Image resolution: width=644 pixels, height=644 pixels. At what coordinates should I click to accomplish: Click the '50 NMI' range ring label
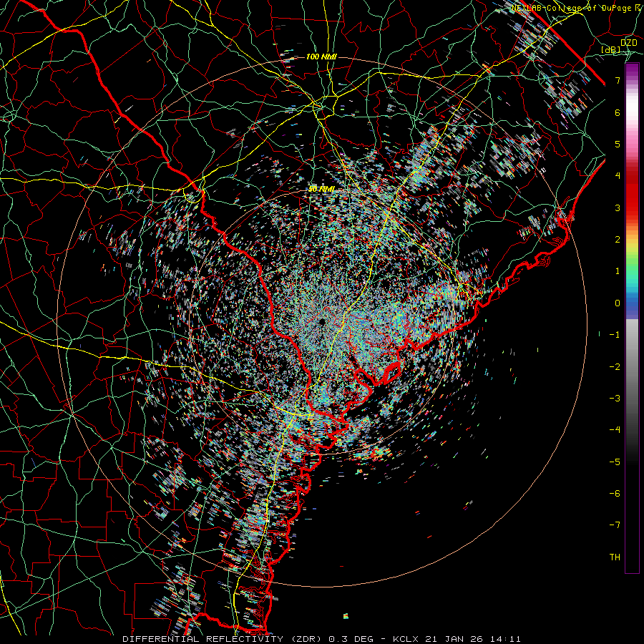(x=321, y=189)
